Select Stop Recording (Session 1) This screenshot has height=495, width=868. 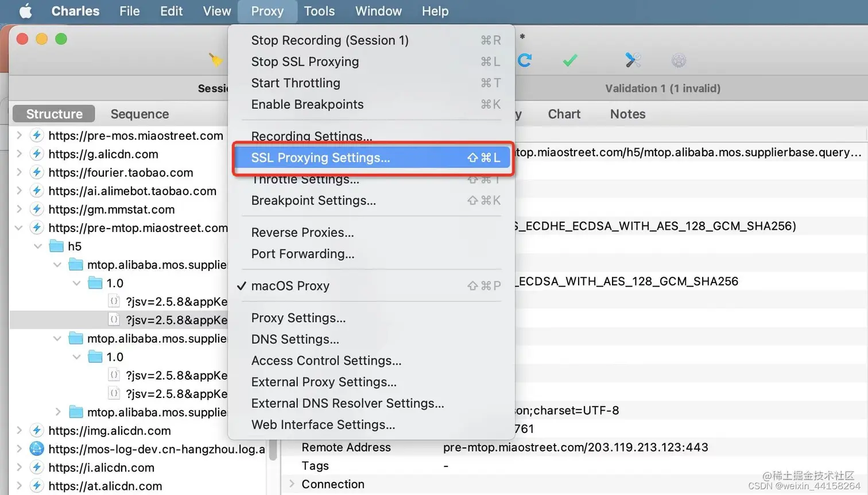371,40
